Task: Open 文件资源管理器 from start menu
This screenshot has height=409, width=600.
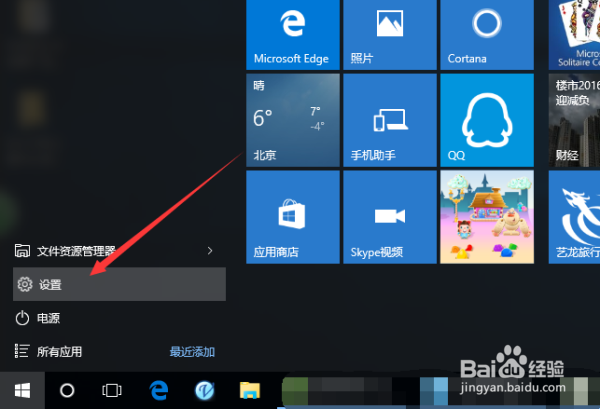Action: (x=119, y=251)
